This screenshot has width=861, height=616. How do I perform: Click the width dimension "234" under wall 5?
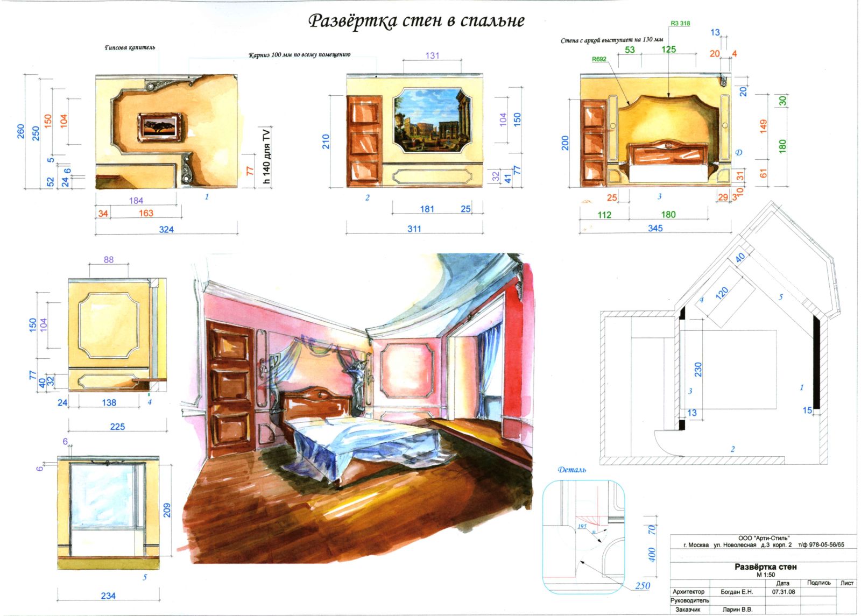108,596
